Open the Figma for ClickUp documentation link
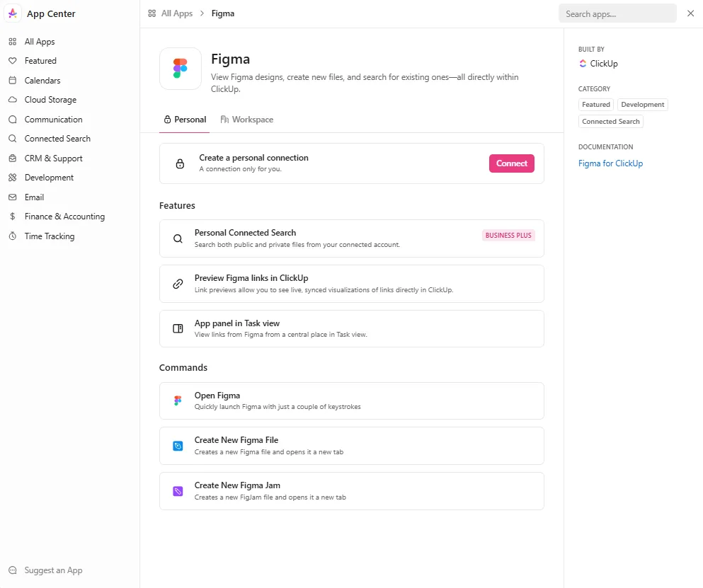 (610, 163)
